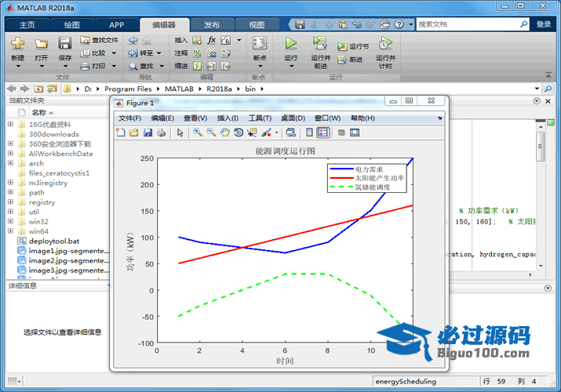Viewport: 561px width, 392px height.
Task: Click the R2018a path segment
Action: point(219,89)
